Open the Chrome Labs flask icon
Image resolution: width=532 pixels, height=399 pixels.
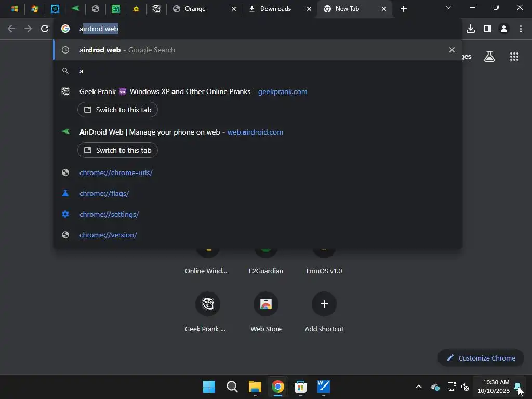[x=489, y=57]
